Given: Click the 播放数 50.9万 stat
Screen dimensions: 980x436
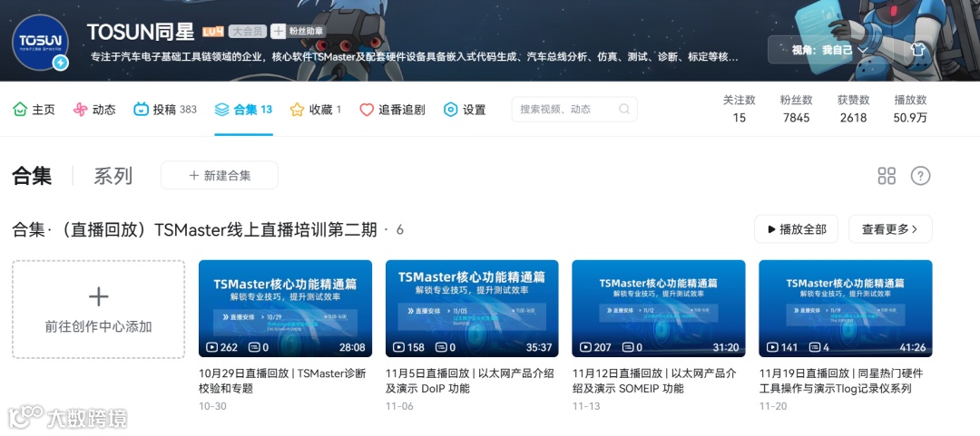Looking at the screenshot, I should point(911,109).
